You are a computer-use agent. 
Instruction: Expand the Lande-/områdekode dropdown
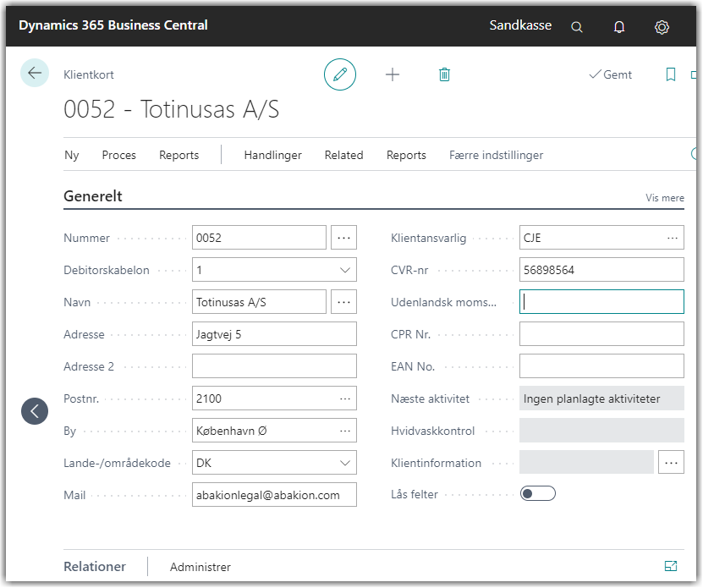(x=345, y=463)
